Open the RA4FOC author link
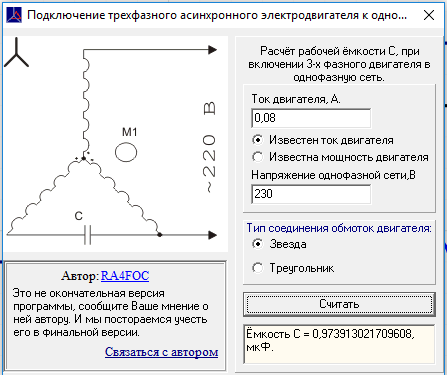This screenshot has height=375, width=447. (125, 276)
